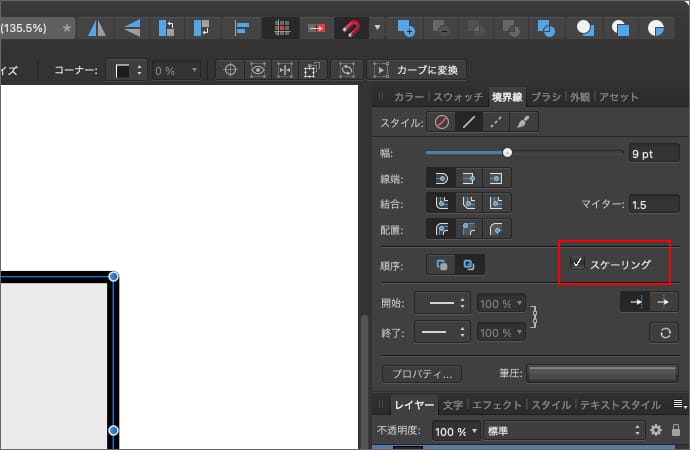Expand the snapping options dropdown arrow
This screenshot has width=690, height=450.
pyautogui.click(x=377, y=28)
